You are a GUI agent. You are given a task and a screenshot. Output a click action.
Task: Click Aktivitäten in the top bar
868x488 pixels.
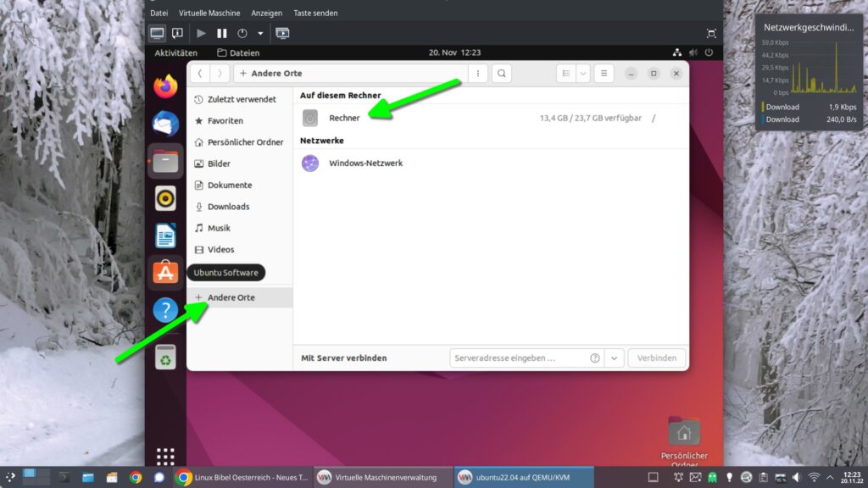pos(175,53)
